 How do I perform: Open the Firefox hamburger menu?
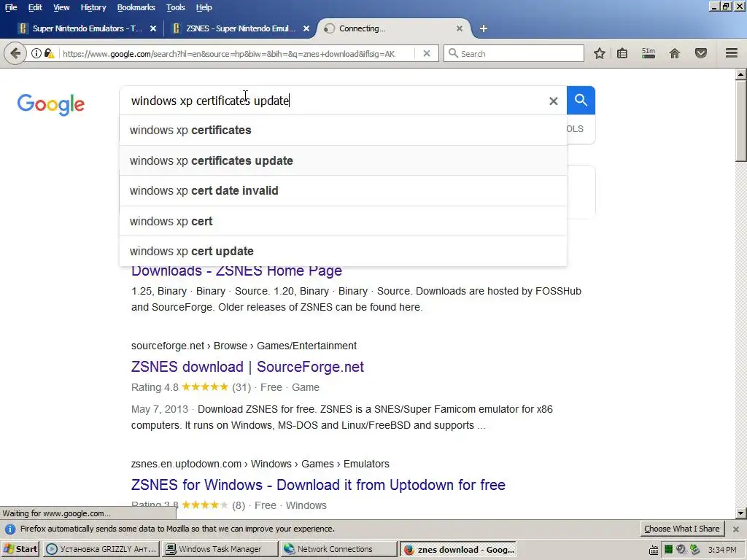732,53
